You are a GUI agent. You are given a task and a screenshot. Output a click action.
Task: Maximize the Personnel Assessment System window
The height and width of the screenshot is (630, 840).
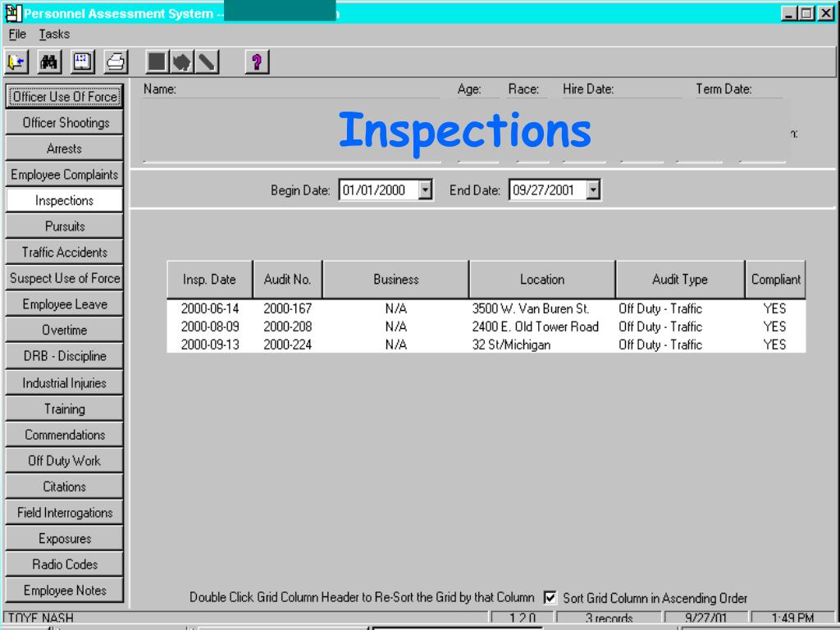[806, 13]
